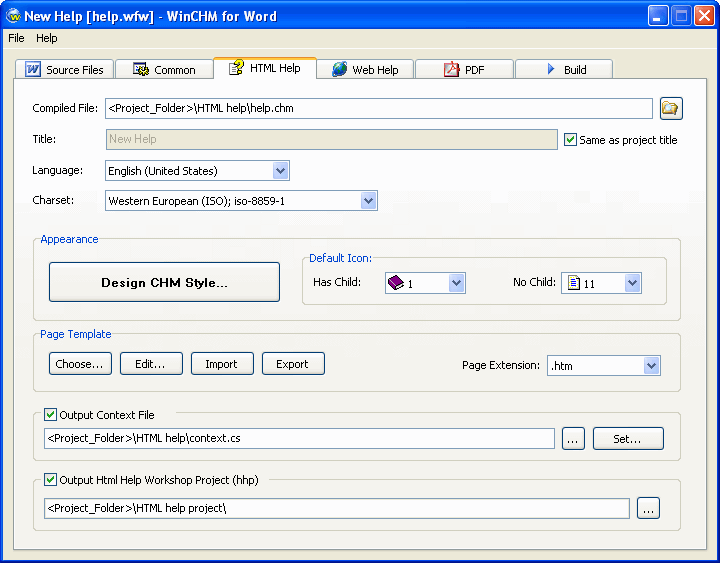
Task: Click the Compiled File path field
Action: coord(378,108)
